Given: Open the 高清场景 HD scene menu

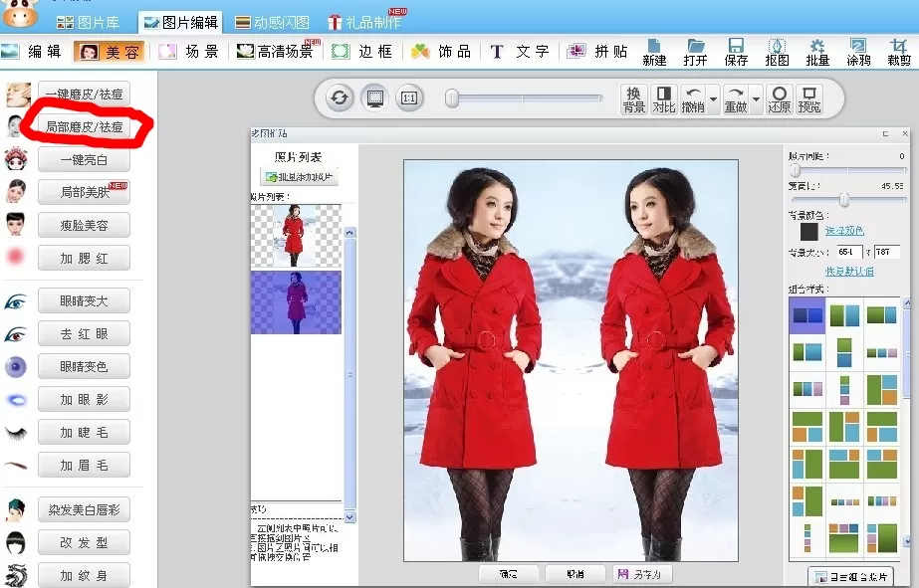Looking at the screenshot, I should 276,52.
